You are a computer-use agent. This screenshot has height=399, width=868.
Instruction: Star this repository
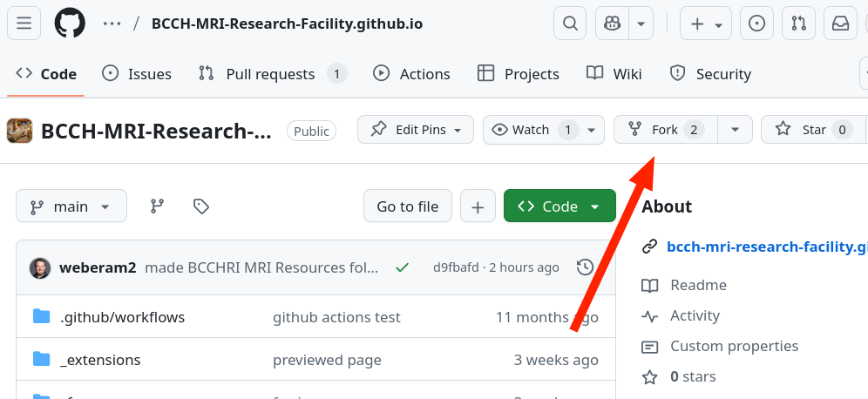coord(804,130)
